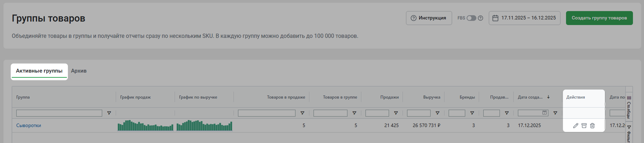This screenshot has height=143, width=644.
Task: Click the archive box icon in Действия
Action: point(584,125)
